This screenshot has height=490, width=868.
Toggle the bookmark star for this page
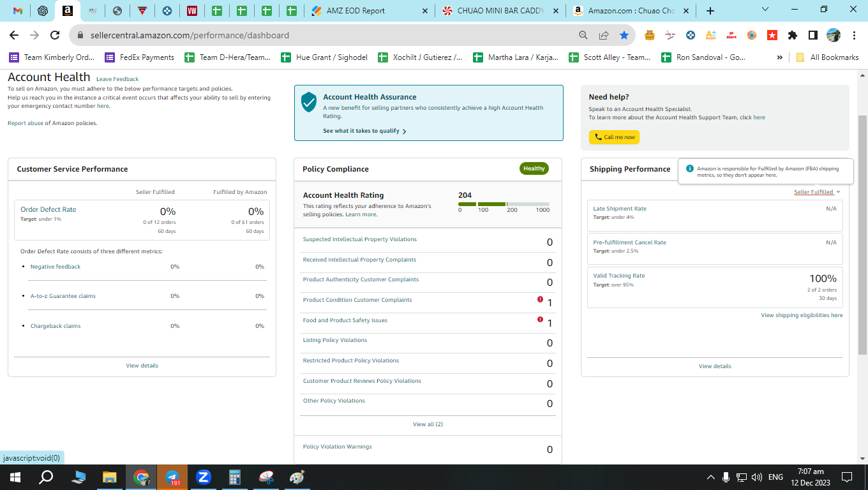point(624,36)
